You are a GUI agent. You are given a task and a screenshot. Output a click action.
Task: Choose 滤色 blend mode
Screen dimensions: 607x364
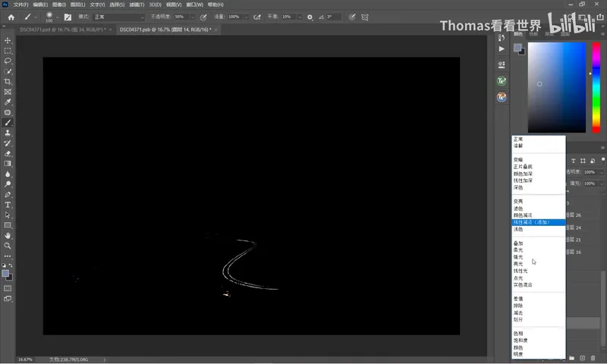coord(539,209)
